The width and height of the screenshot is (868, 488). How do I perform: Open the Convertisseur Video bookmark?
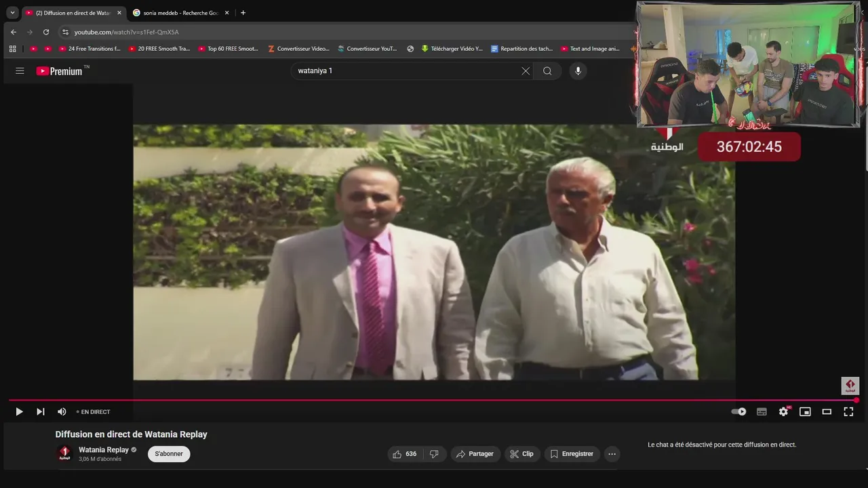[298, 49]
